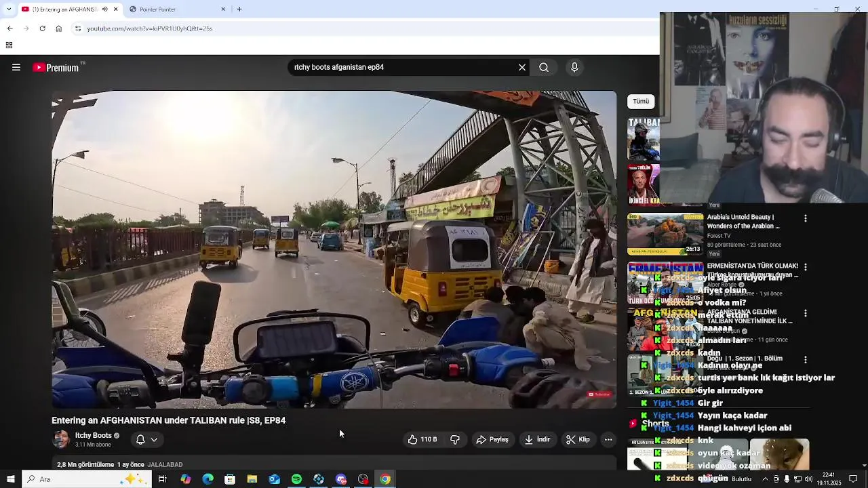Expand the subscription notification chevron
Viewport: 868px width, 488px height.
click(155, 439)
